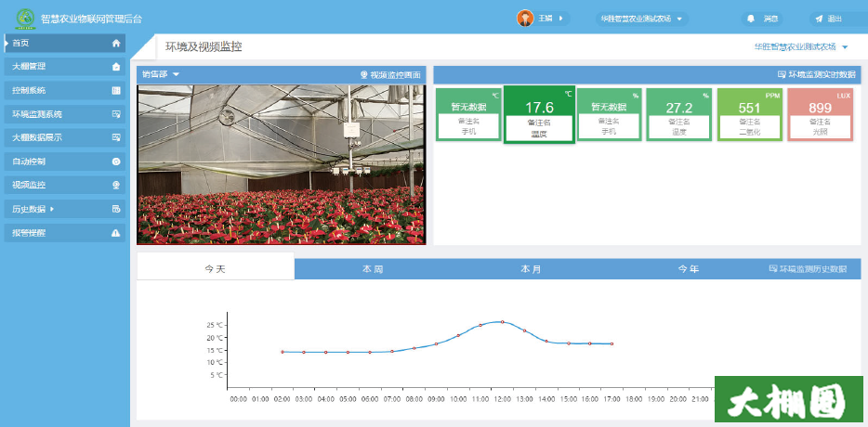
Task: Click the grid icon beside 控制系统
Action: 115,91
